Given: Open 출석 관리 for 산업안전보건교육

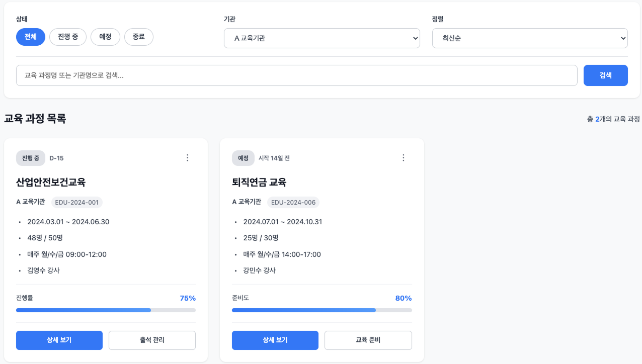Looking at the screenshot, I should coord(152,340).
